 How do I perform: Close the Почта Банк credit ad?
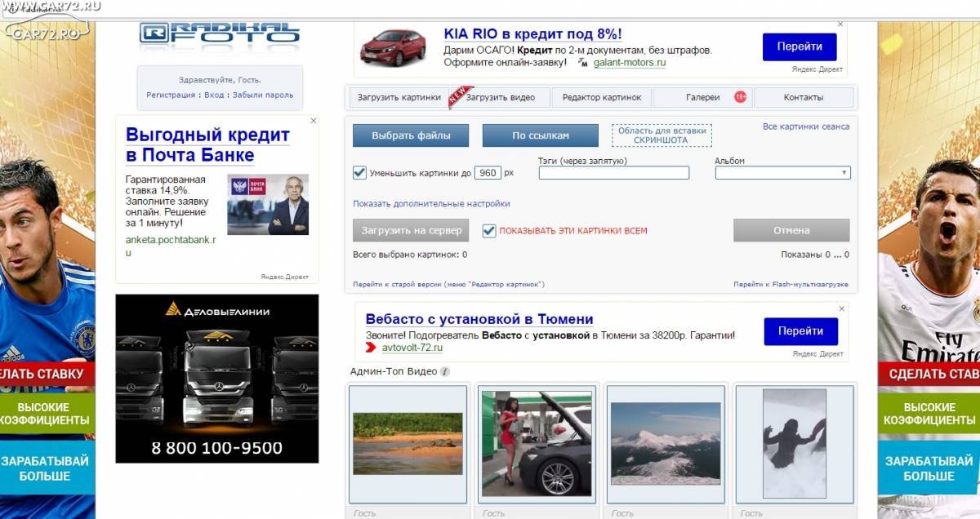313,121
